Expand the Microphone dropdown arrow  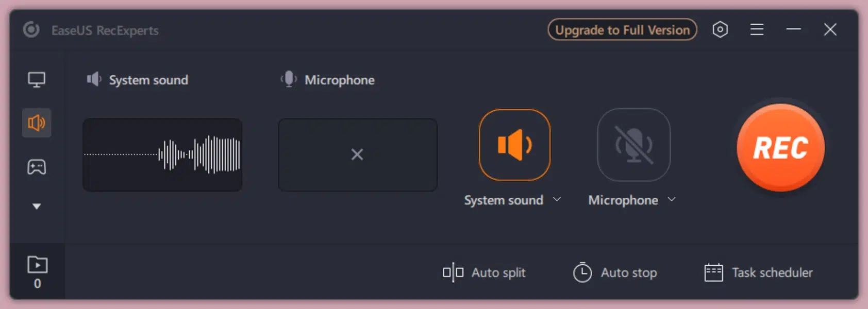(672, 199)
